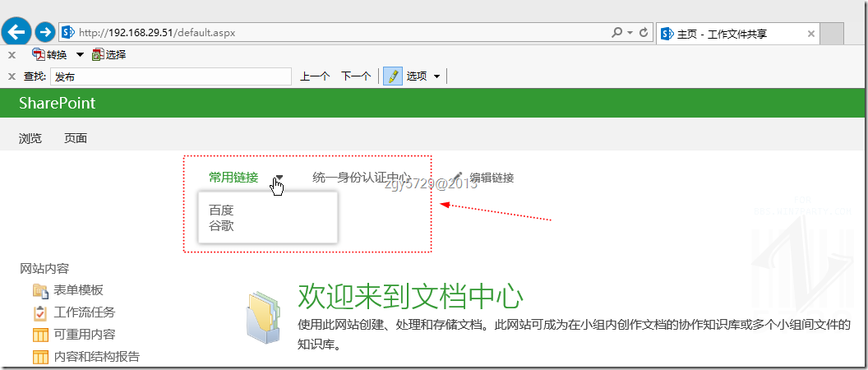The image size is (868, 370).
Task: Click the 选择 toolbar icon
Action: pyautogui.click(x=98, y=54)
